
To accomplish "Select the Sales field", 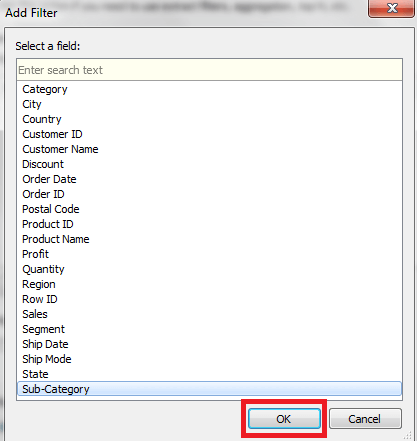I will [35, 314].
